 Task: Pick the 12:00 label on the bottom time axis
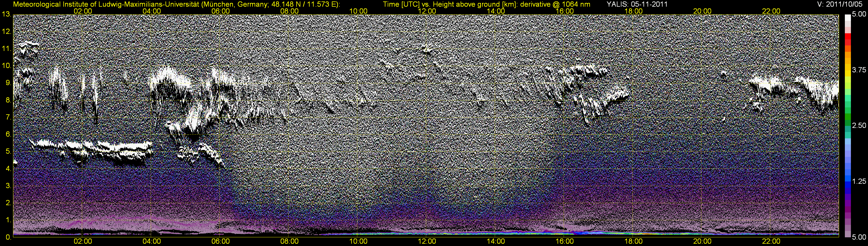coord(427,241)
